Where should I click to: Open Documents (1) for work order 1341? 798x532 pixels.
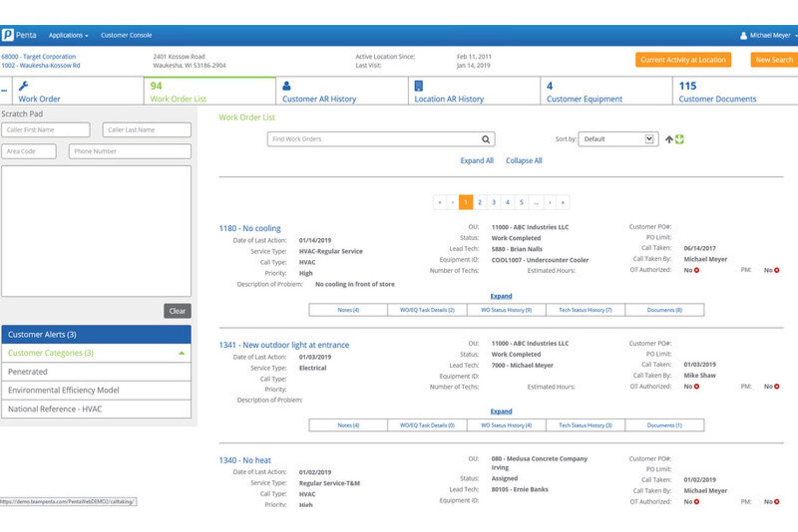point(664,425)
